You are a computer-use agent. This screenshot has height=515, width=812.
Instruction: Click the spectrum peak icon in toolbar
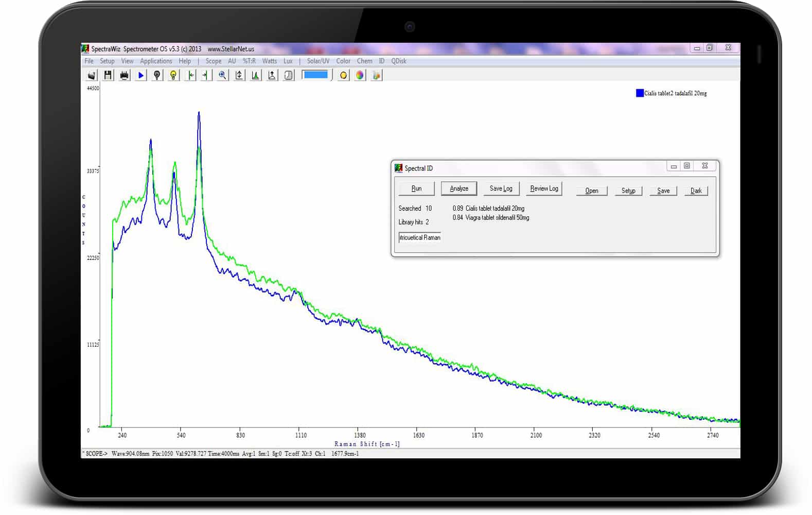(x=256, y=75)
